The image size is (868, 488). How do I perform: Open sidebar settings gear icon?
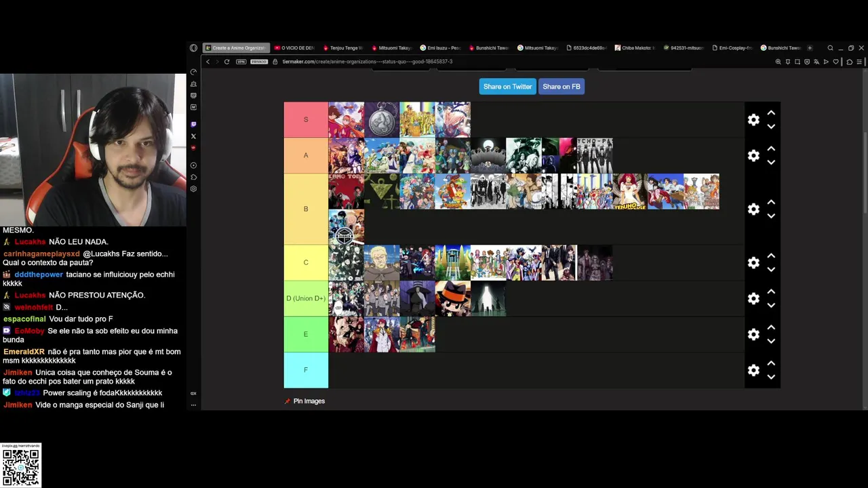[x=193, y=189]
